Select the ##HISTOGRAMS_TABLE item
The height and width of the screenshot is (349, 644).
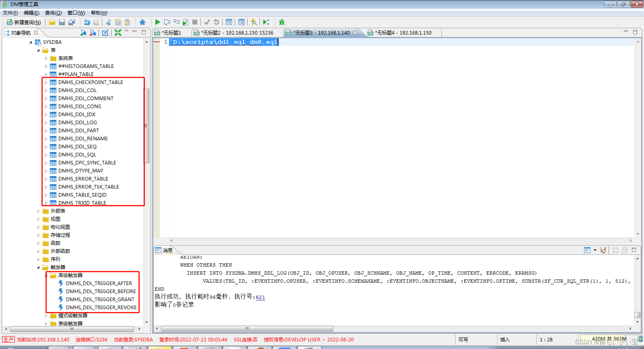point(86,66)
